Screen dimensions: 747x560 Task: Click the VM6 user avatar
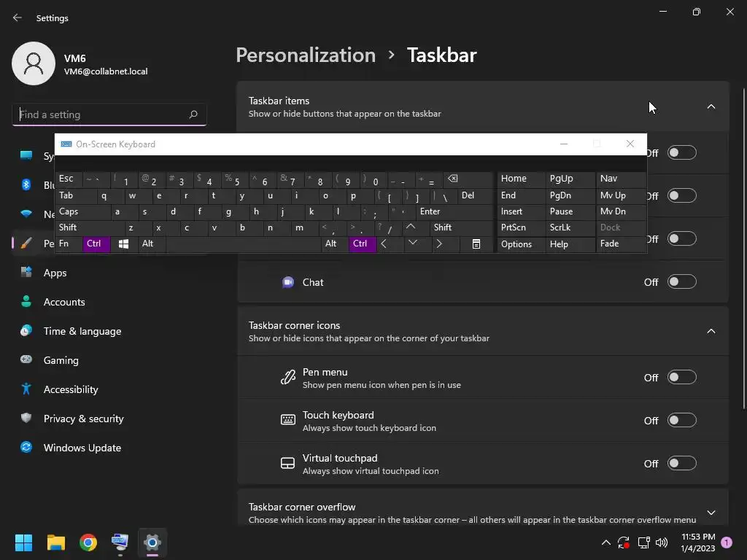point(34,63)
